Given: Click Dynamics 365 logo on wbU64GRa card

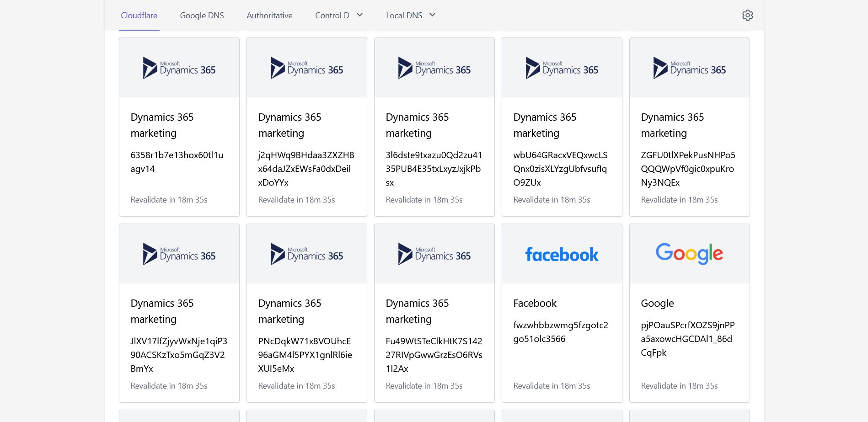Looking at the screenshot, I should pos(562,68).
